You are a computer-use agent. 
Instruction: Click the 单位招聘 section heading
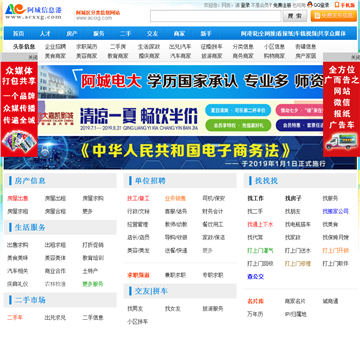coord(150,181)
